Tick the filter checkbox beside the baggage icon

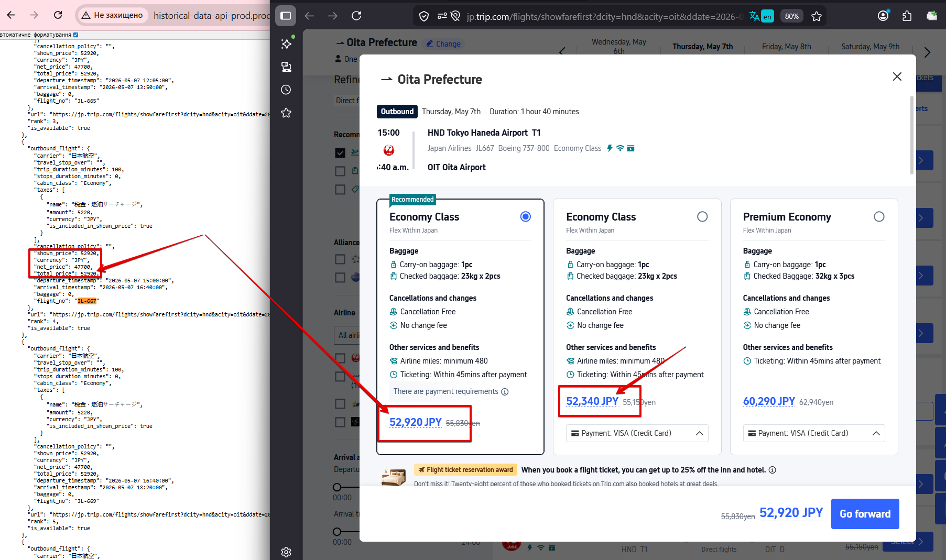[x=340, y=171]
